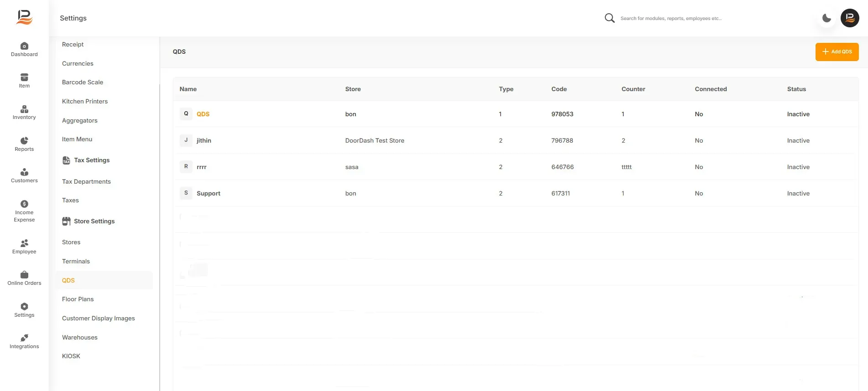Click code 796788 cell
The width and height of the screenshot is (868, 391).
[x=562, y=141]
